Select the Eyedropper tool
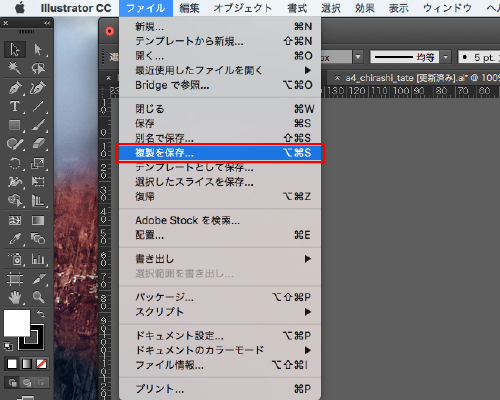The image size is (500, 400). (x=14, y=239)
